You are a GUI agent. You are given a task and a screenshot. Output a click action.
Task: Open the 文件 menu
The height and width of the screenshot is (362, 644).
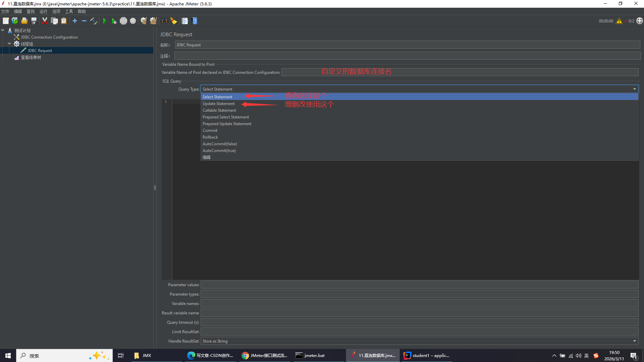(x=5, y=11)
